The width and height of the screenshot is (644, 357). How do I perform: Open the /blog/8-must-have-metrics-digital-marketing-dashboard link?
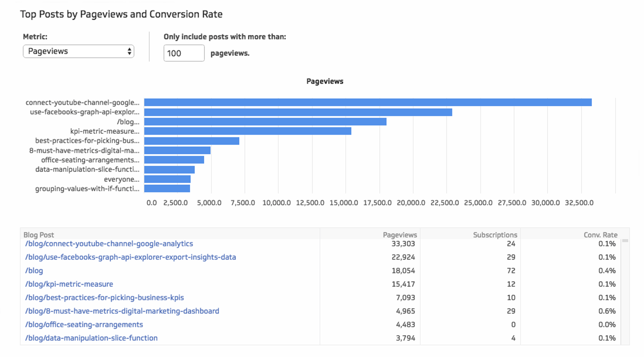point(122,311)
